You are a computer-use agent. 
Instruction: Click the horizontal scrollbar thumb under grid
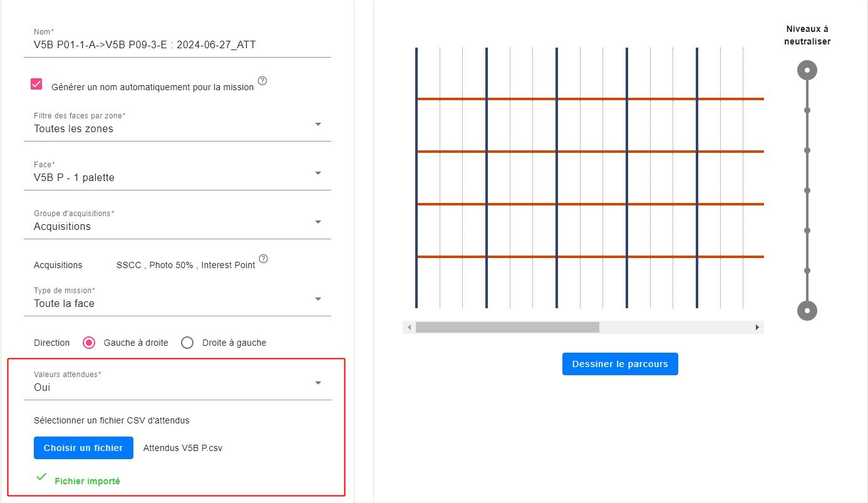point(507,328)
